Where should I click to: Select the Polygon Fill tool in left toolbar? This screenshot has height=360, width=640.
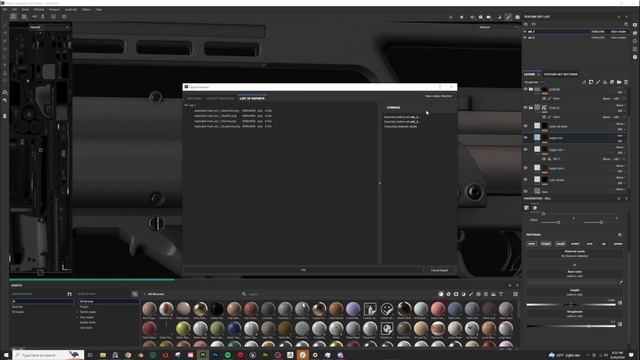click(4, 49)
